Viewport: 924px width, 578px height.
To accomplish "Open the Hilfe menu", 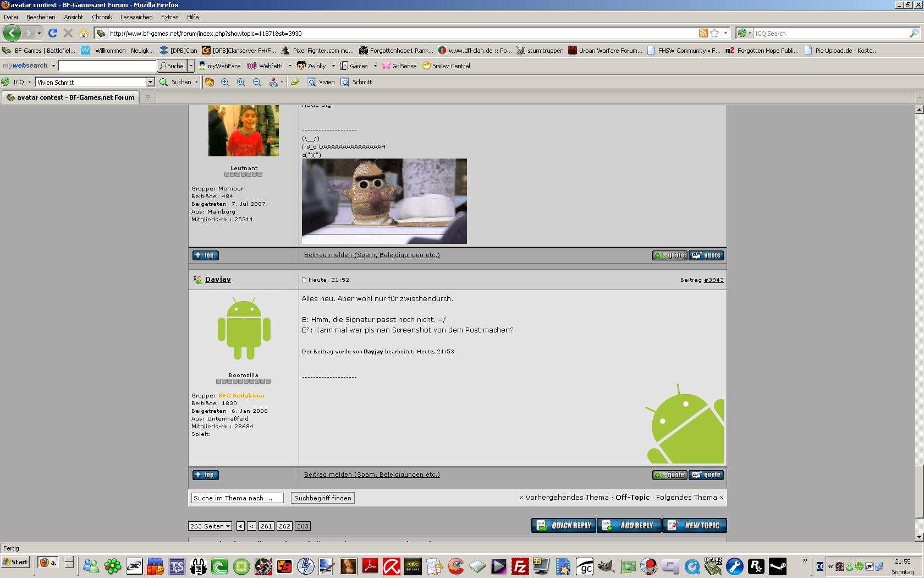I will pyautogui.click(x=193, y=17).
